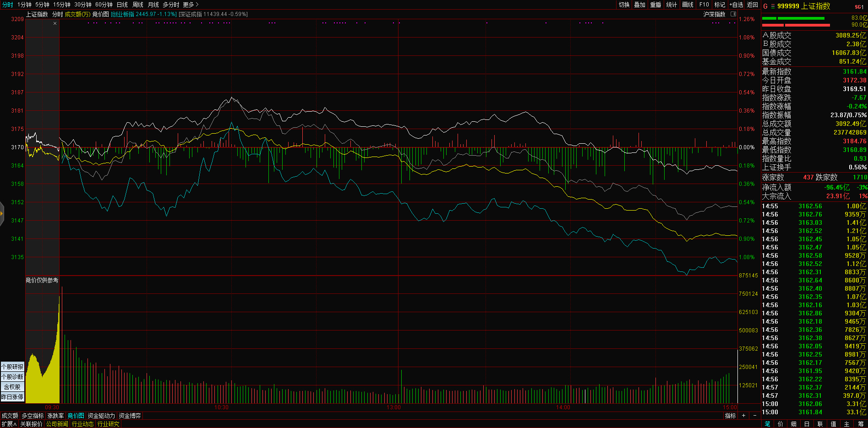This screenshot has width=868, height=428.
Task: Toggle 成交额(万) volume display mode
Action: [x=77, y=14]
